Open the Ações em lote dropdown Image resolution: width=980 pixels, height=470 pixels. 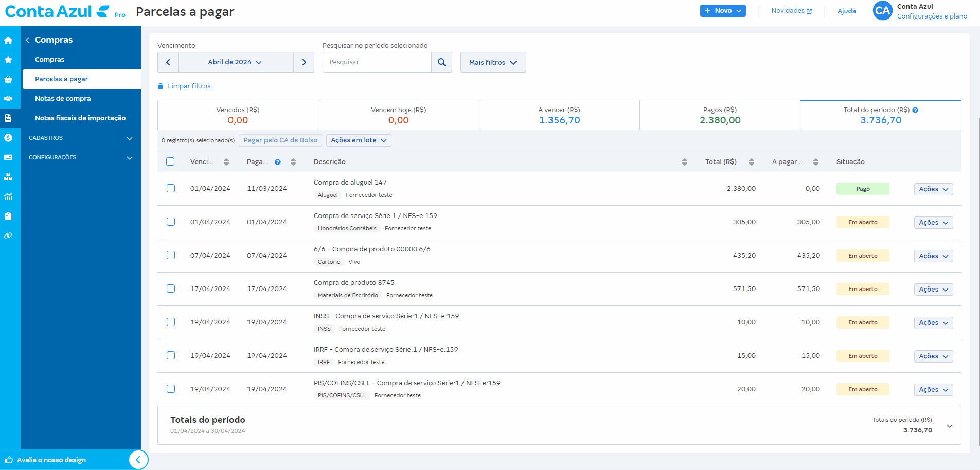click(x=359, y=140)
